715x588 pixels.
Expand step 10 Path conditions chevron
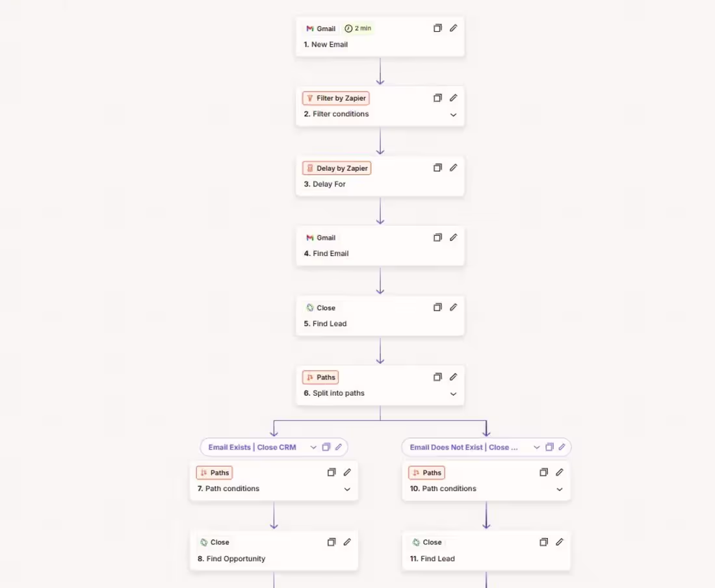coord(560,489)
